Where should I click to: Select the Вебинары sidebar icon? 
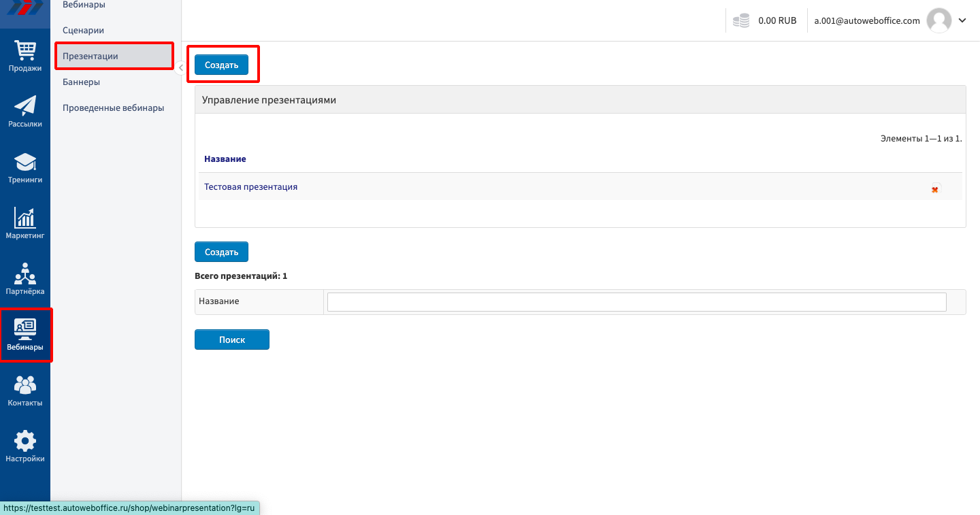[x=25, y=335]
